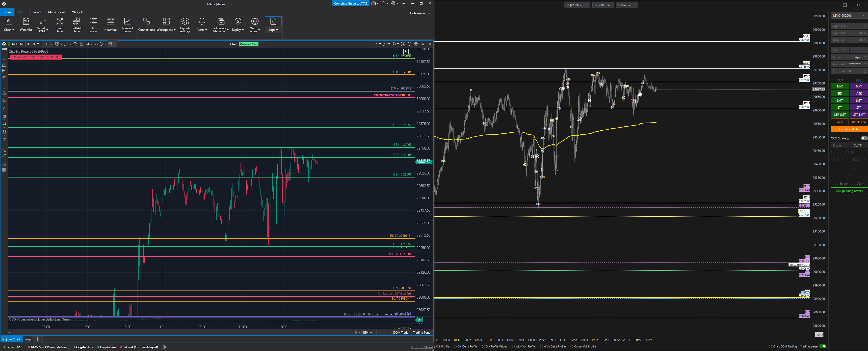Select the text tool in left drawing sidebar
Viewport: 868px width, 351px height.
tap(4, 140)
